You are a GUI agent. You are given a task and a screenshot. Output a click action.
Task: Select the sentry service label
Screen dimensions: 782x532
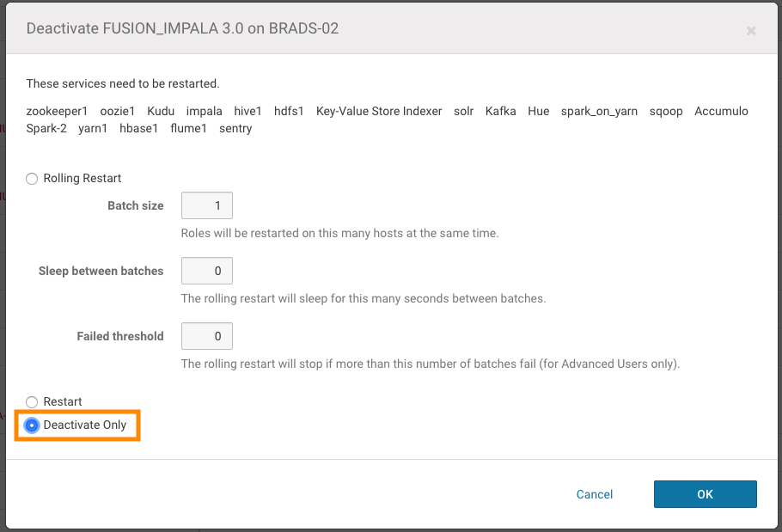click(235, 128)
